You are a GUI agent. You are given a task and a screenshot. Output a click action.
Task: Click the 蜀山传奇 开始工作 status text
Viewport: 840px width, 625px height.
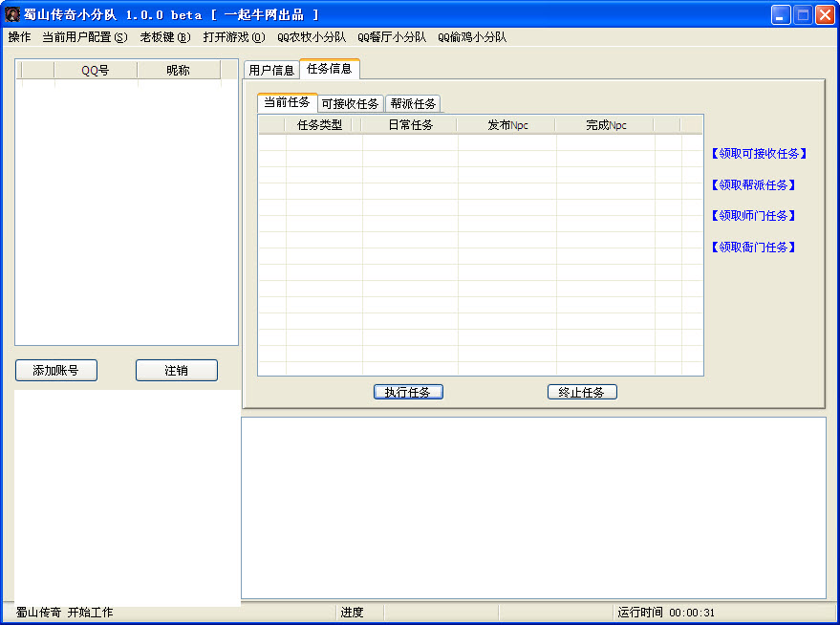pyautogui.click(x=64, y=613)
